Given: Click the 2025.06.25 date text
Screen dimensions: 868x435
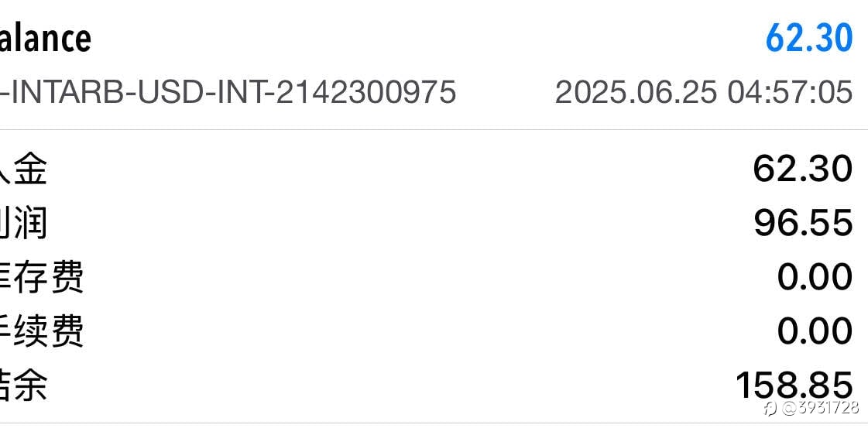Looking at the screenshot, I should click(636, 92).
